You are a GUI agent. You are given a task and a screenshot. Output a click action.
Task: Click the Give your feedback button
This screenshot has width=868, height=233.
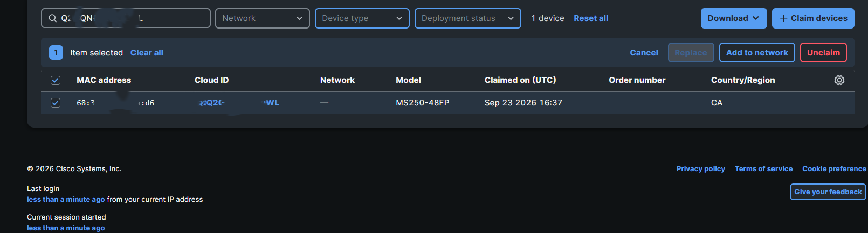[x=828, y=192]
